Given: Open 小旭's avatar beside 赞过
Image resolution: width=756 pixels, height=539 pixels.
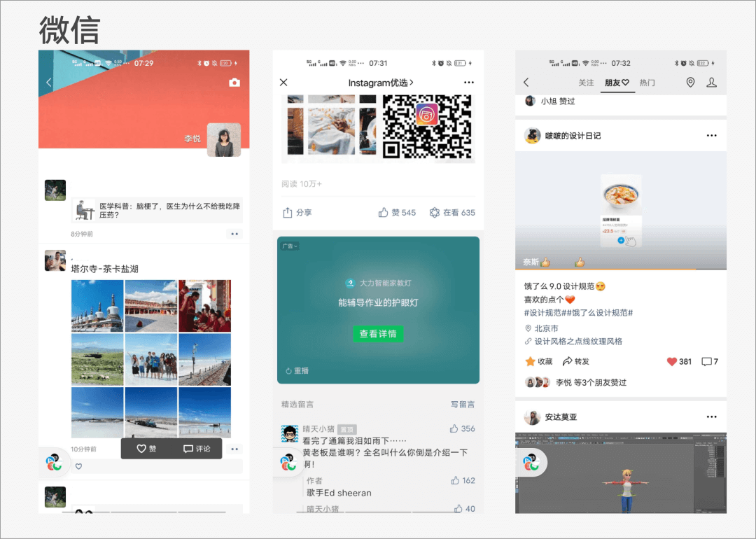Looking at the screenshot, I should click(x=530, y=101).
